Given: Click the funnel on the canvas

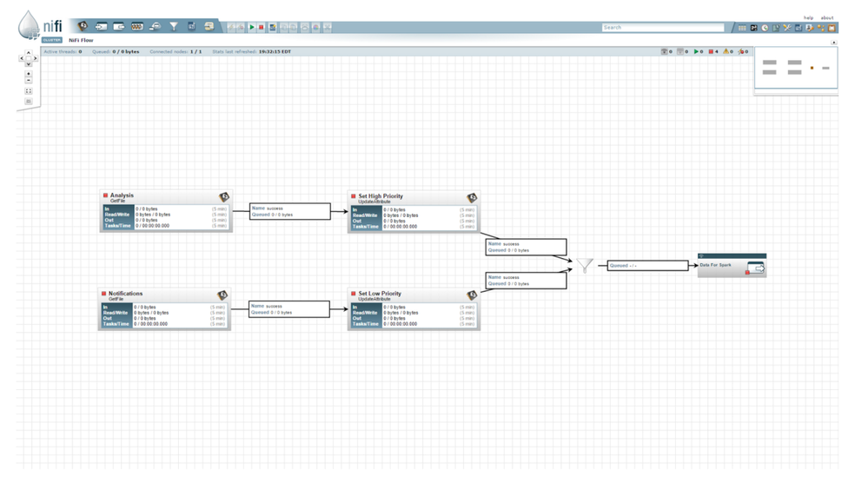Looking at the screenshot, I should (585, 266).
